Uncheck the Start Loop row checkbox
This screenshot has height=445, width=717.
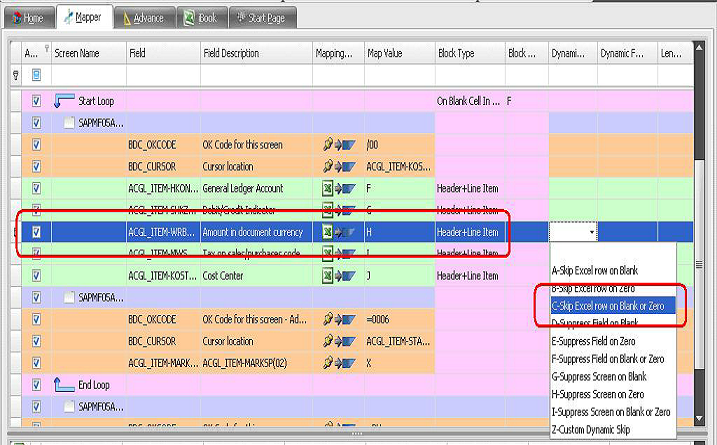click(x=36, y=101)
